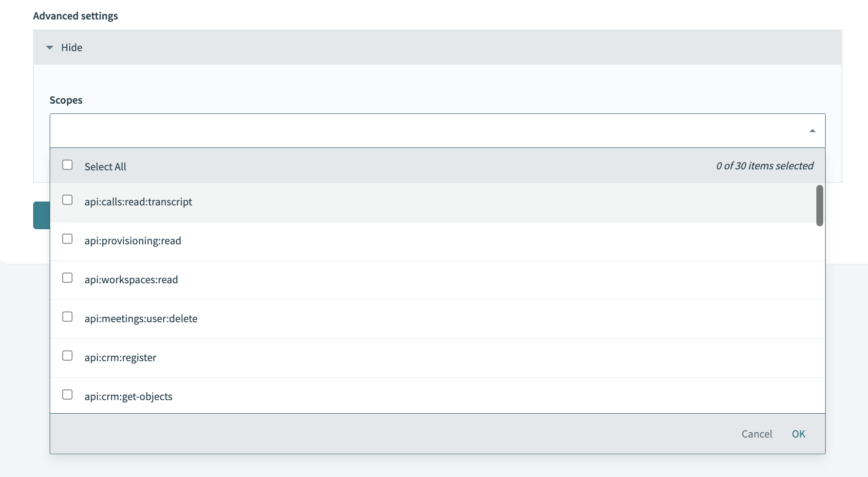Viewport: 868px width, 477px height.
Task: Enable the api:crm:get-objects checkbox
Action: [68, 395]
